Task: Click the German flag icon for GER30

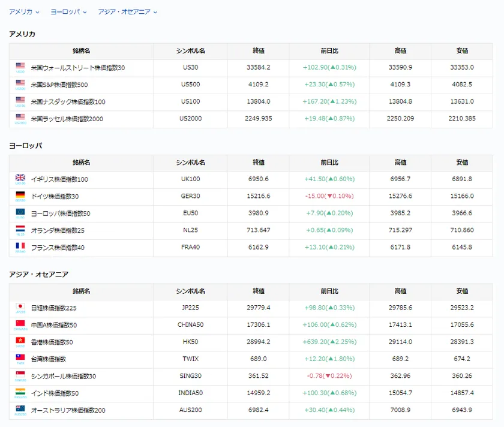Action: [x=20, y=195]
